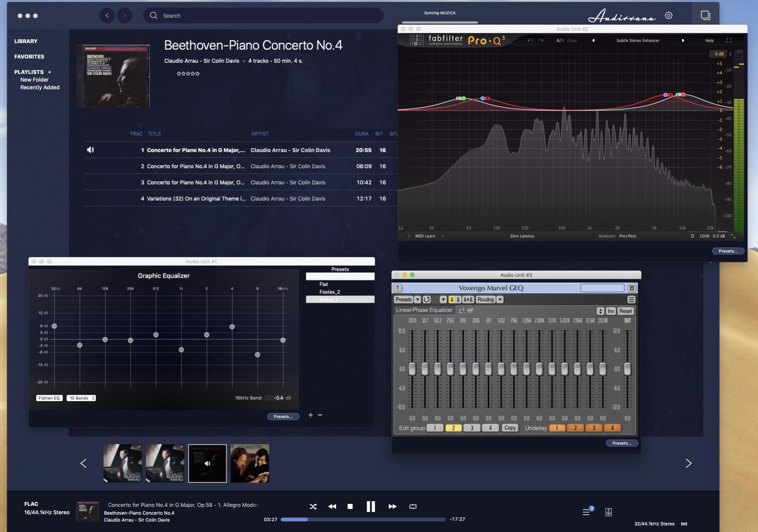Click Flatten EQ button
This screenshot has width=758, height=532.
49,398
